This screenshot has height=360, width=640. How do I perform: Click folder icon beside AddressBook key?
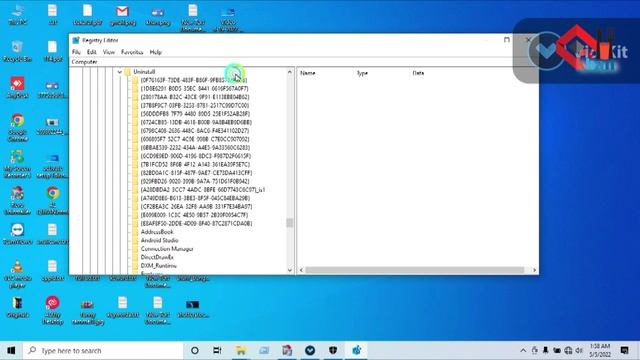135,232
